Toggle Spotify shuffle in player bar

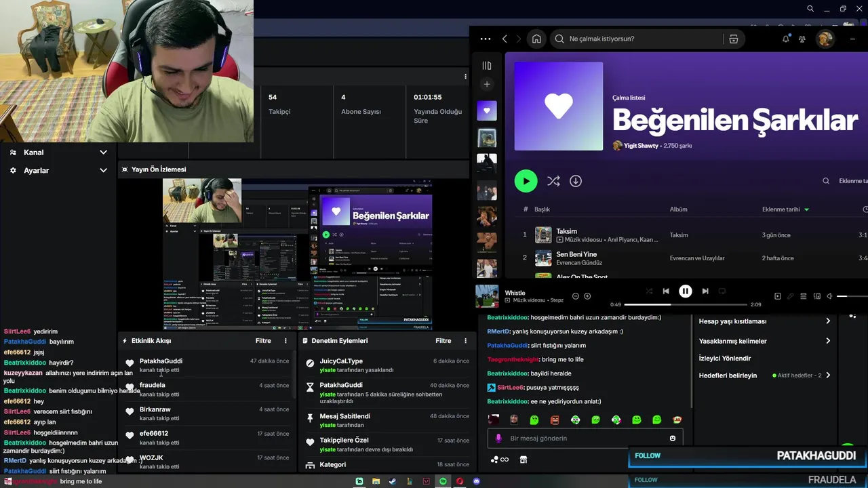tap(649, 291)
